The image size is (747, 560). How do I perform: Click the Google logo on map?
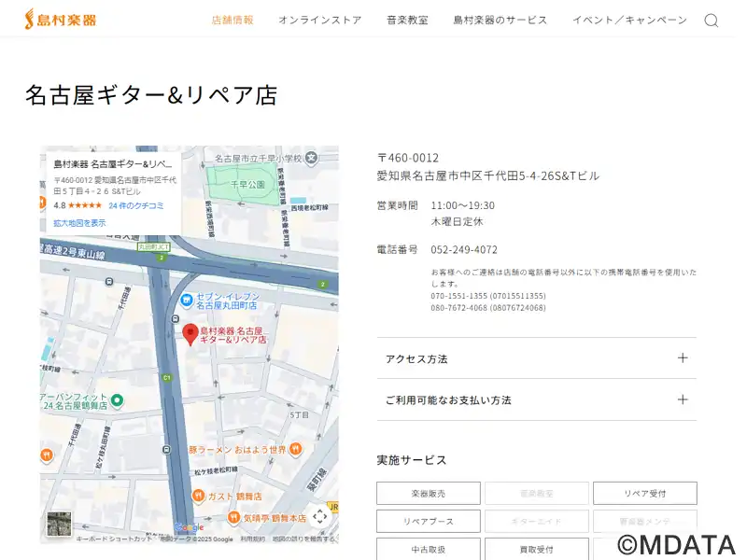tap(188, 528)
